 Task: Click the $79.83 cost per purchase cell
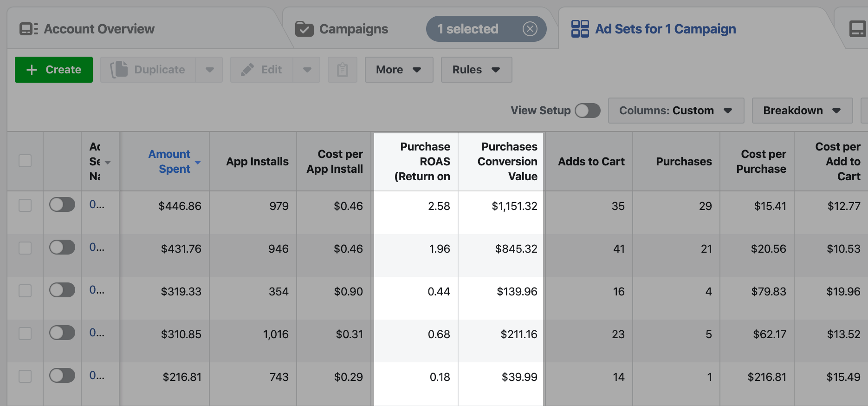click(x=769, y=292)
